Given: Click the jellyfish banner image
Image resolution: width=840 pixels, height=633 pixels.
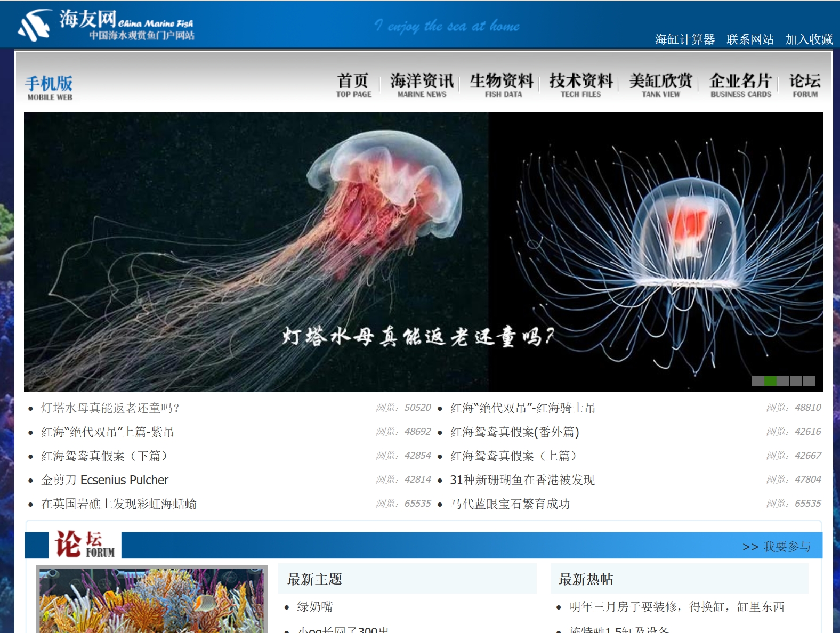Looking at the screenshot, I should click(424, 252).
